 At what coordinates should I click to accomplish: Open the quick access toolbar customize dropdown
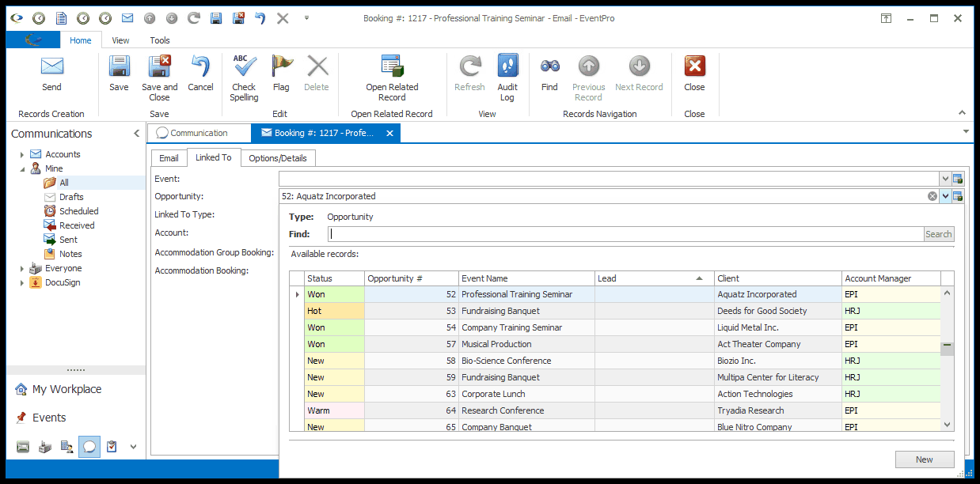[x=306, y=17]
